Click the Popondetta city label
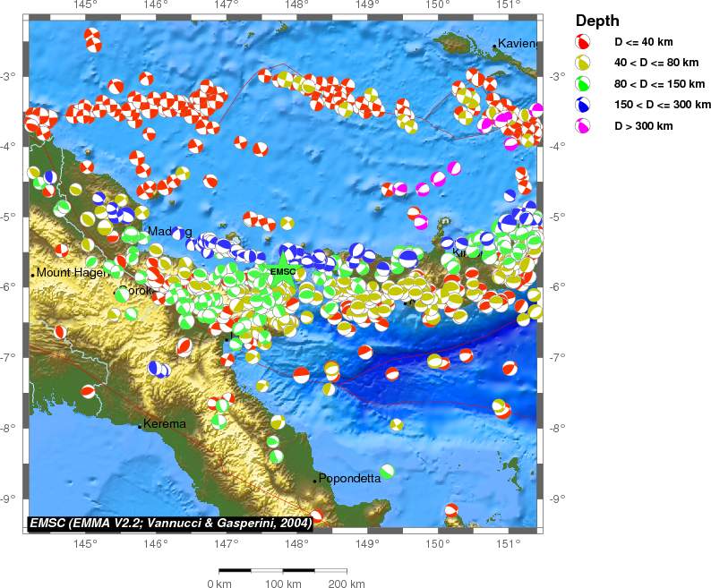The width and height of the screenshot is (711, 588). [349, 478]
